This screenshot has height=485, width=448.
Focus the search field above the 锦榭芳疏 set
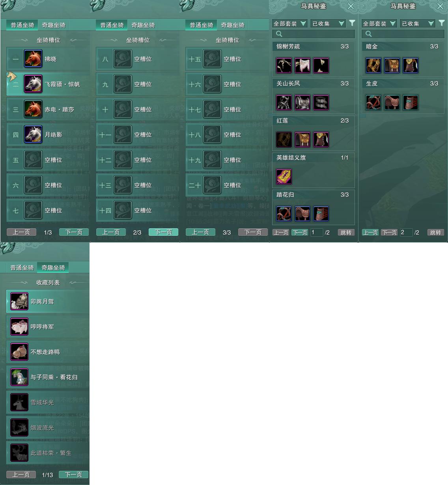click(314, 34)
